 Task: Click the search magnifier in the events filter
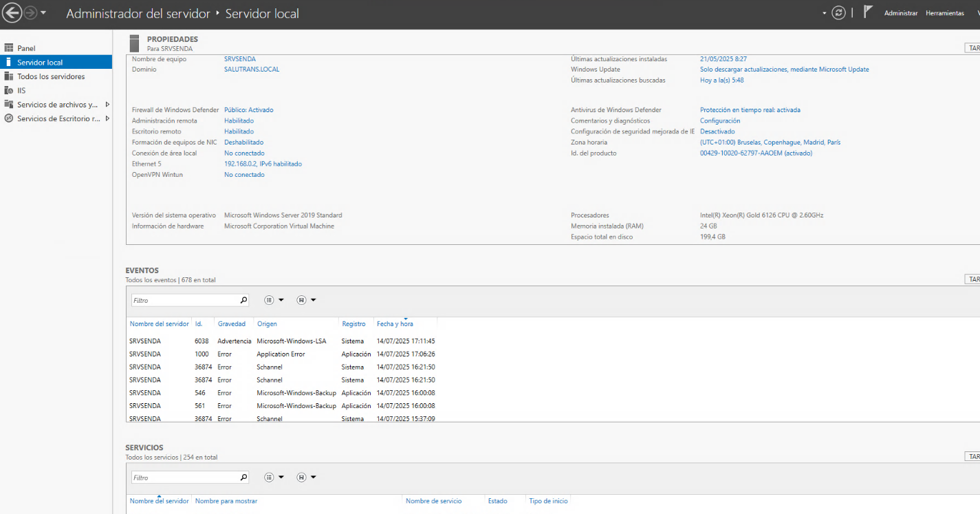pyautogui.click(x=243, y=301)
